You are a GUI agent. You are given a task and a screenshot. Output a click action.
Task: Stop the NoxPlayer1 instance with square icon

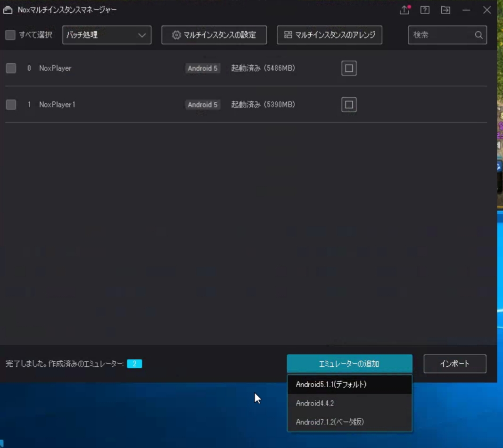tap(349, 105)
